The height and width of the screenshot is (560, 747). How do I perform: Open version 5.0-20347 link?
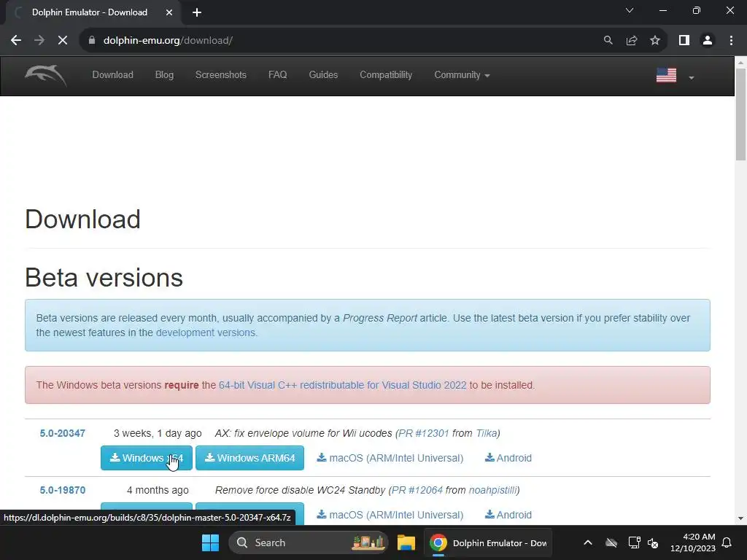point(63,433)
